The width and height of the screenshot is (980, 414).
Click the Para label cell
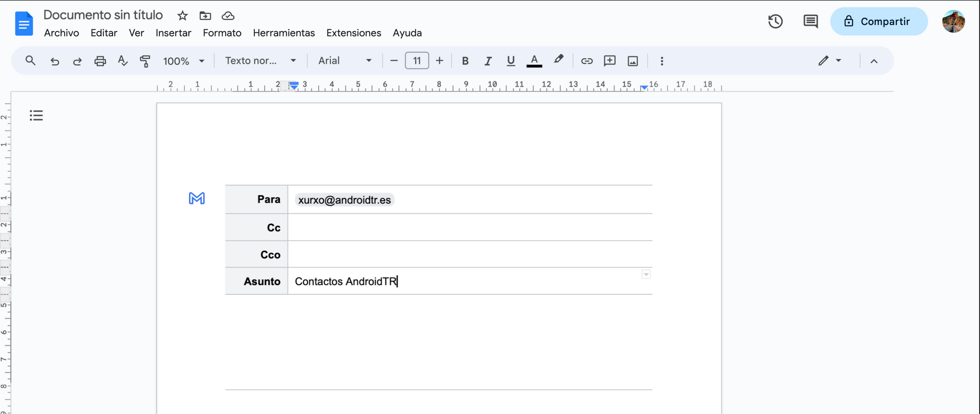[257, 199]
